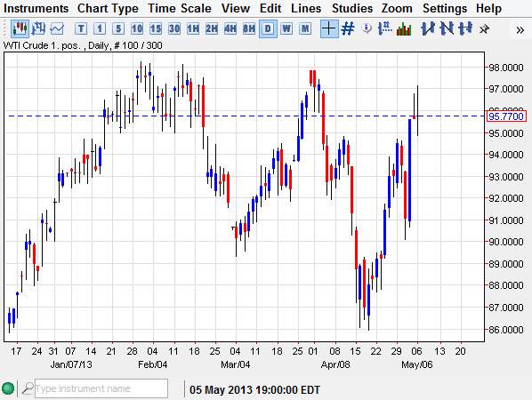Click third blue line-drawing icon

tap(465, 28)
